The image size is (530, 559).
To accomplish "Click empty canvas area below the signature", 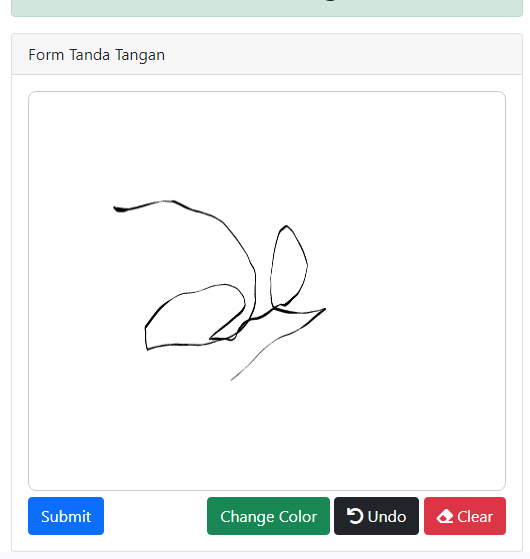I will pos(267,435).
